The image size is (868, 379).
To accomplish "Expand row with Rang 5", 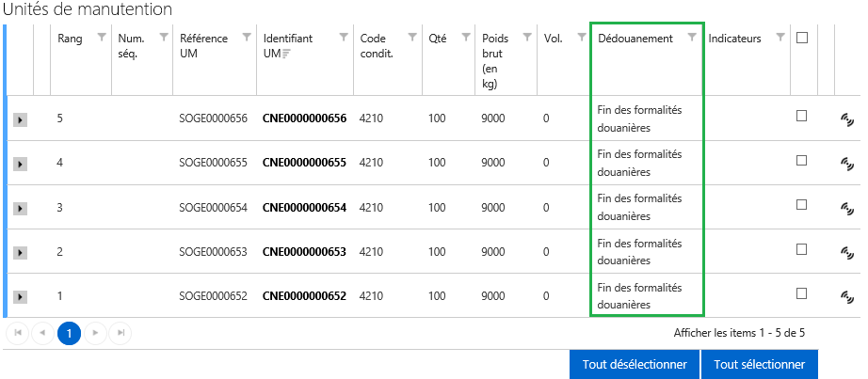I will pyautogui.click(x=20, y=119).
